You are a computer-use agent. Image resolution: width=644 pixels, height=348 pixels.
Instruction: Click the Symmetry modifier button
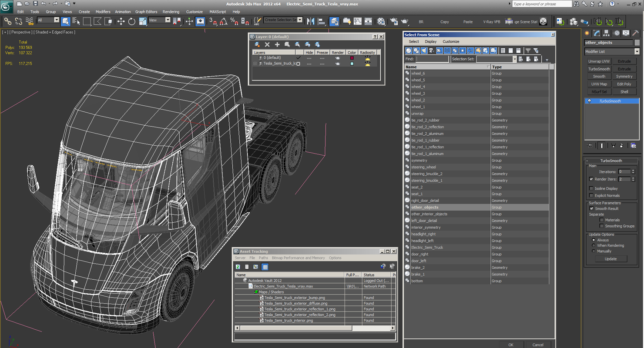(x=624, y=77)
